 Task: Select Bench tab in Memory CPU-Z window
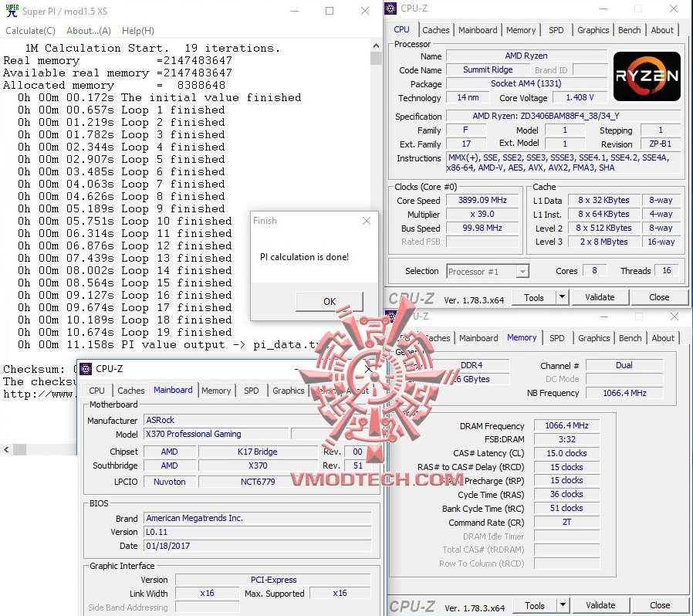pyautogui.click(x=630, y=338)
